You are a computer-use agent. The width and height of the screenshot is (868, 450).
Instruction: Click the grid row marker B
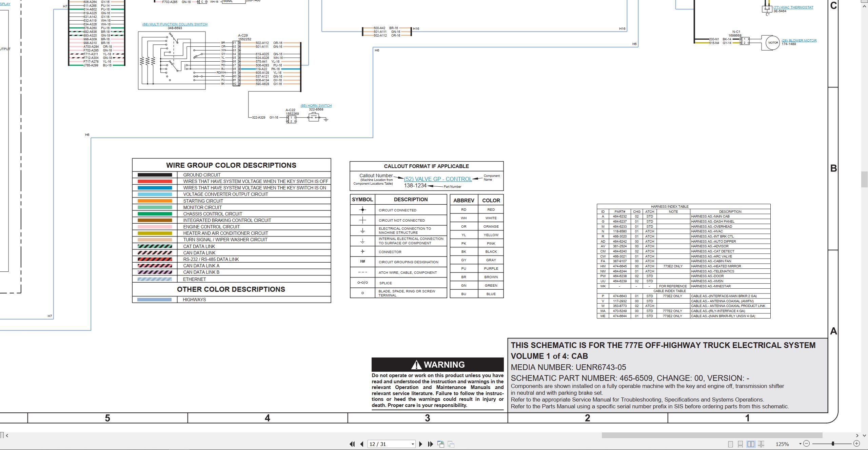pyautogui.click(x=833, y=168)
